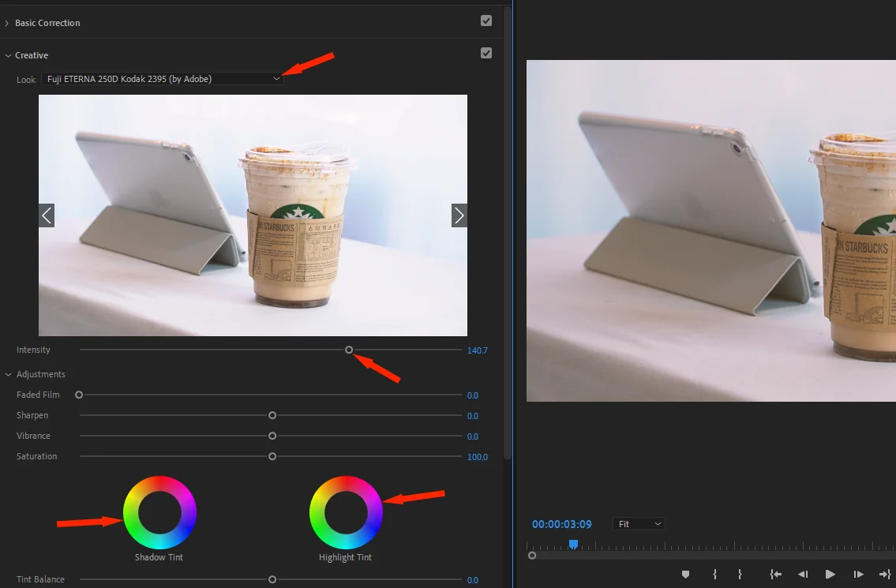Enable or disable the Basic Correction checkbox
Screen dimensions: 896x588
[x=486, y=21]
